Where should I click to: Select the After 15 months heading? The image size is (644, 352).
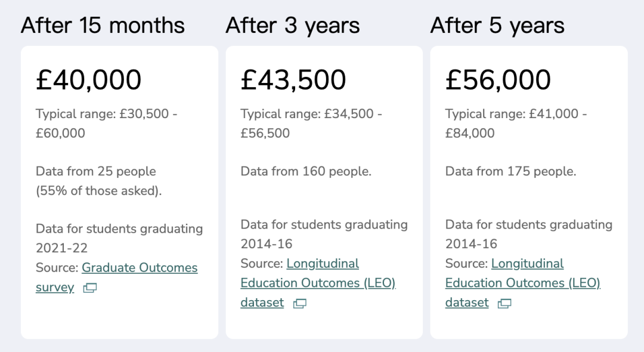pos(103,26)
